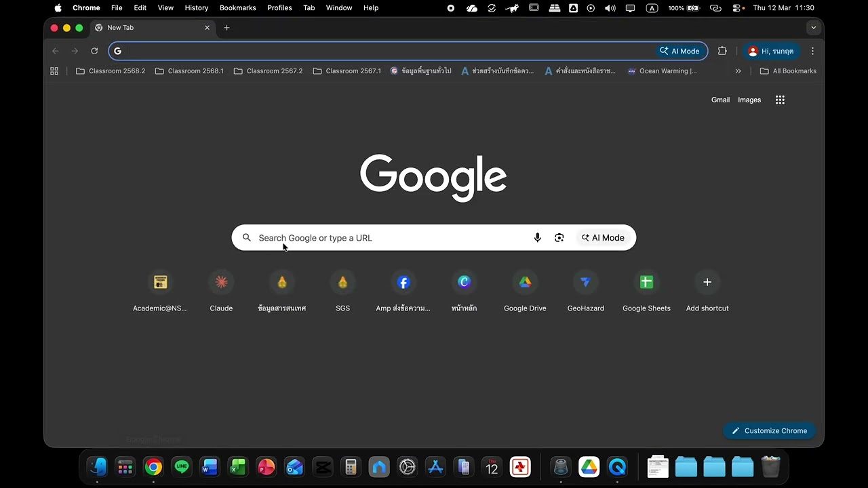Open the Classroom 2568.1 bookmark folder
The height and width of the screenshot is (488, 868).
[189, 70]
